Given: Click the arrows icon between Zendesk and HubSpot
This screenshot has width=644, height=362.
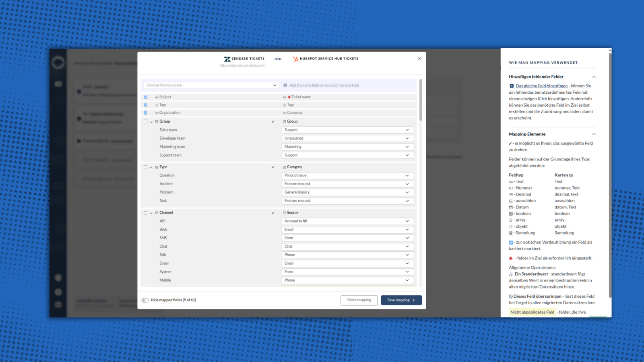Looking at the screenshot, I should click(278, 59).
